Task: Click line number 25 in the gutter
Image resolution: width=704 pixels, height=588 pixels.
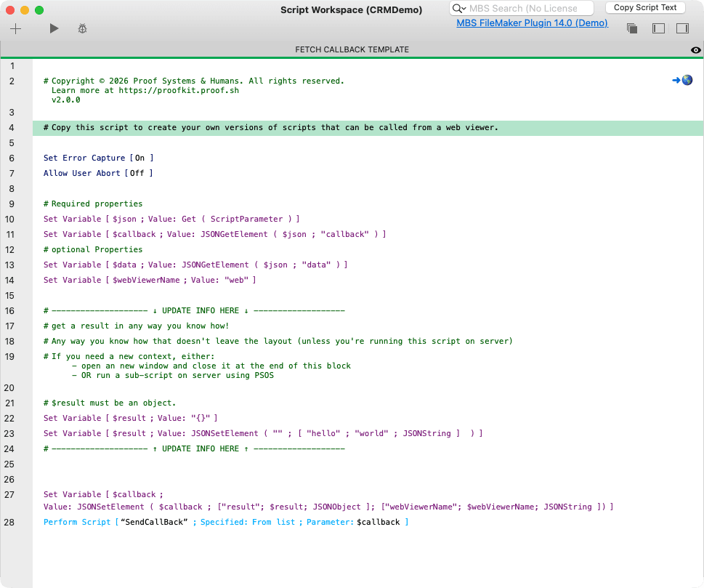Action: tap(9, 464)
